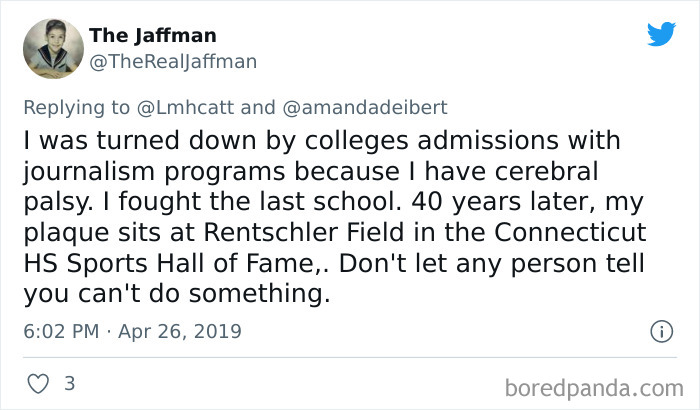Image resolution: width=700 pixels, height=410 pixels.
Task: Click the Apr 26, 2019 date
Action: pos(178,331)
